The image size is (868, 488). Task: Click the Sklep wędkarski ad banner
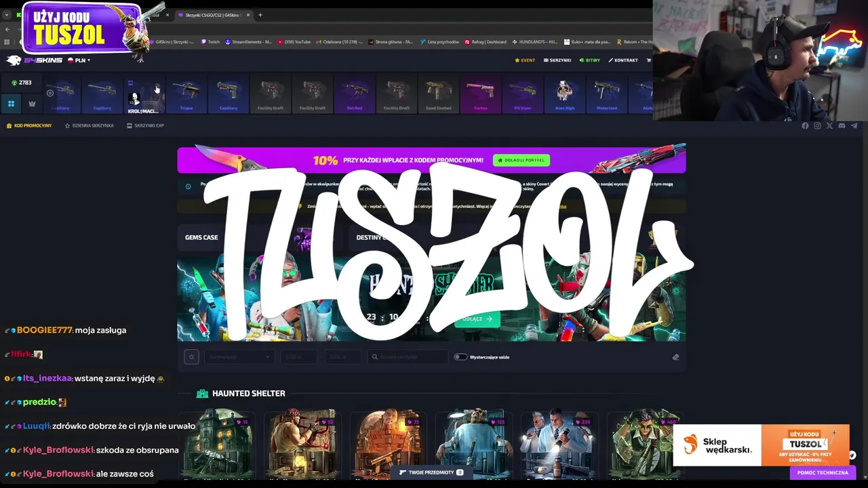click(761, 445)
